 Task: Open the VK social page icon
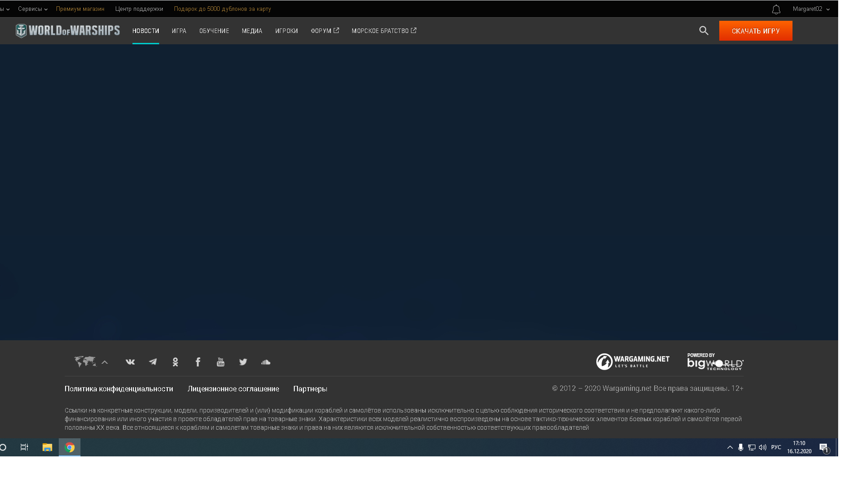pos(130,362)
